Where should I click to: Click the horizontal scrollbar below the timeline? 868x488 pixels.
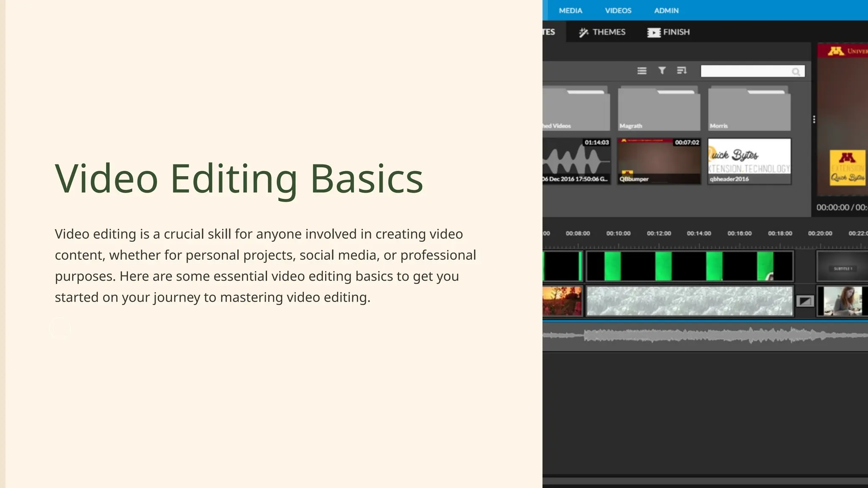coord(705,481)
